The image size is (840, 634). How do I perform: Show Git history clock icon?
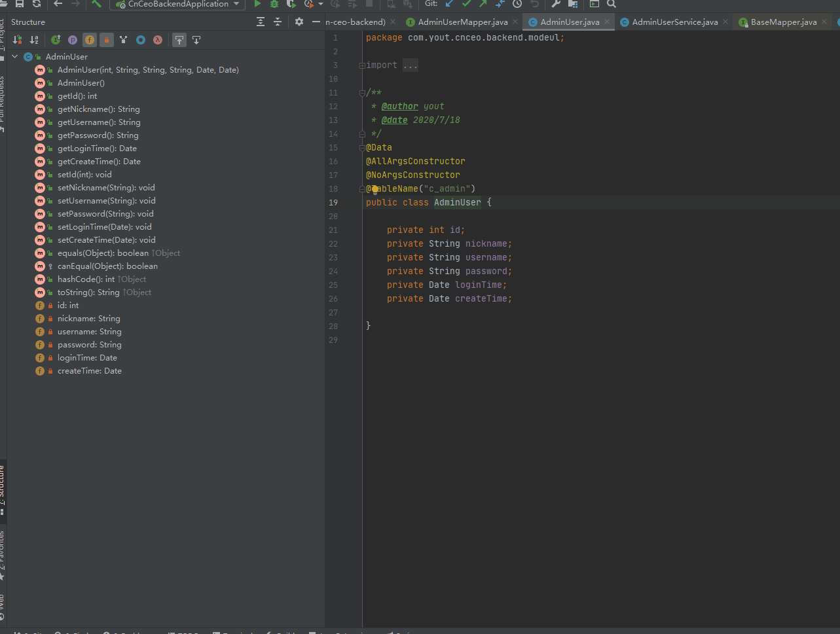tap(517, 4)
